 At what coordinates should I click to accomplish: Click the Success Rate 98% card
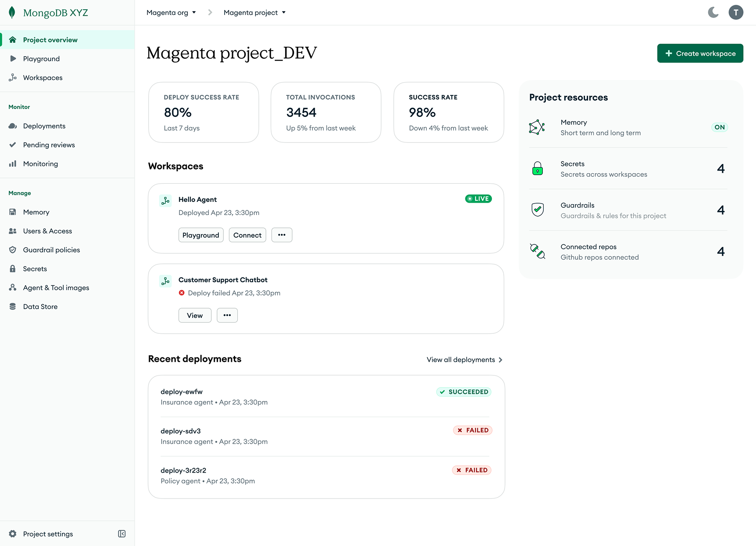(x=448, y=112)
